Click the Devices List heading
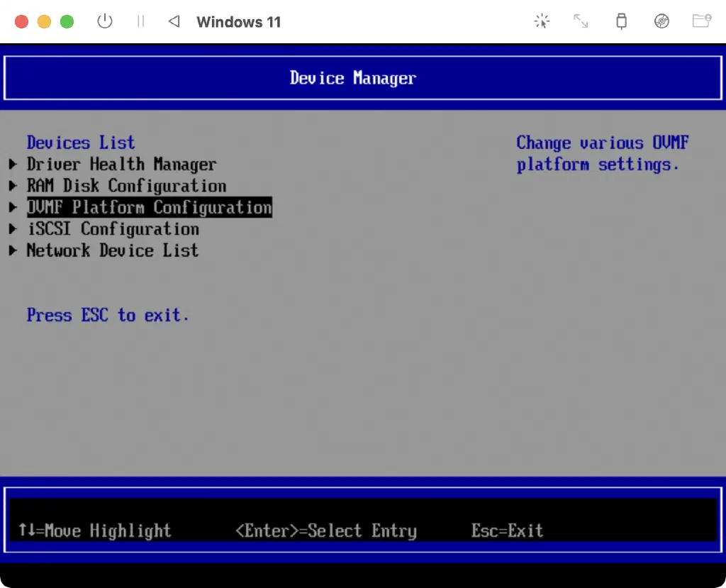Viewport: 726px width, 588px height. click(80, 143)
